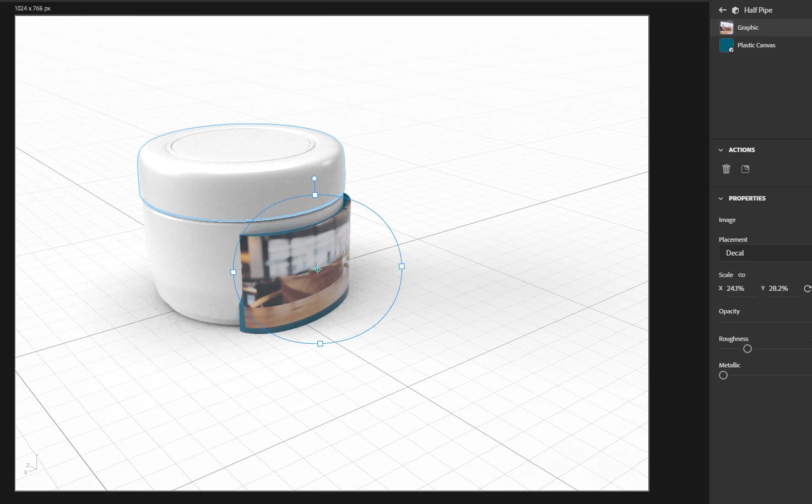
Task: Click the decal left scale handle
Action: pos(234,272)
